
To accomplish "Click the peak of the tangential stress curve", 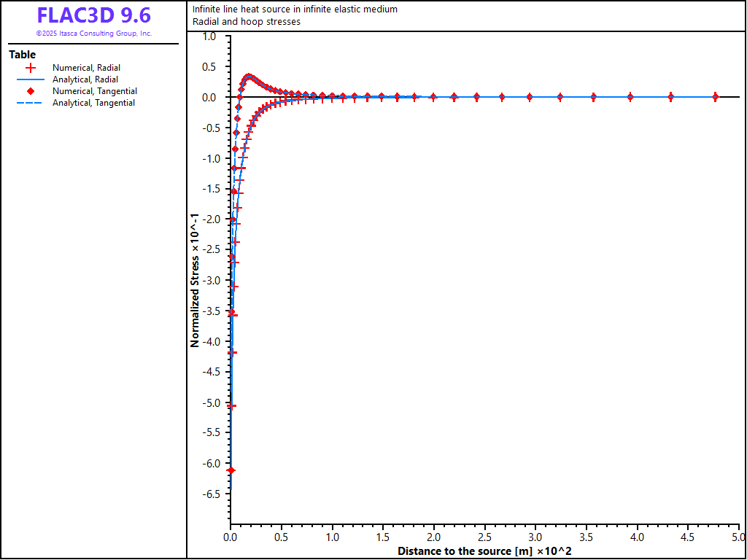I will [x=249, y=77].
